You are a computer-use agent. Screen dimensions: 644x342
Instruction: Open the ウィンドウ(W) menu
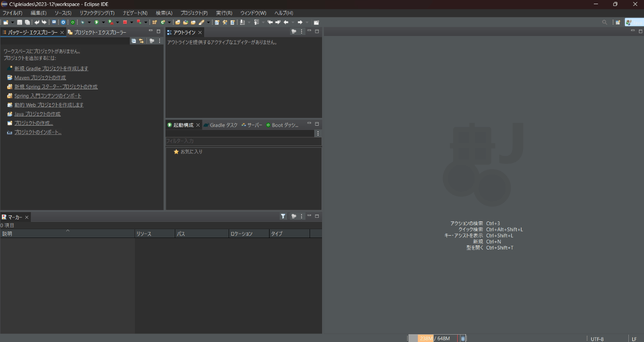253,13
